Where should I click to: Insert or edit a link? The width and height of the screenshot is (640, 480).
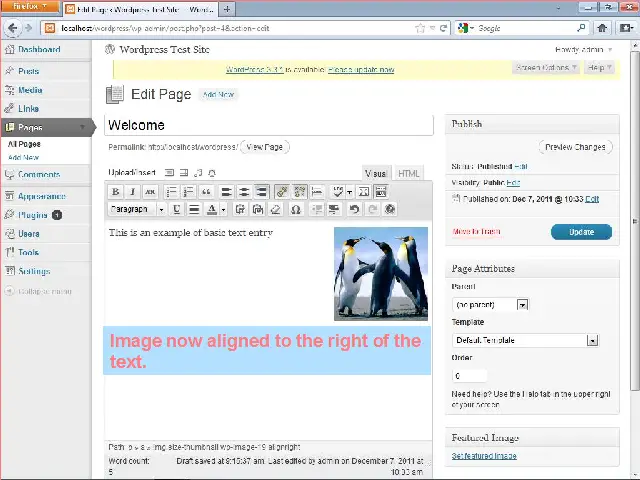(x=282, y=191)
